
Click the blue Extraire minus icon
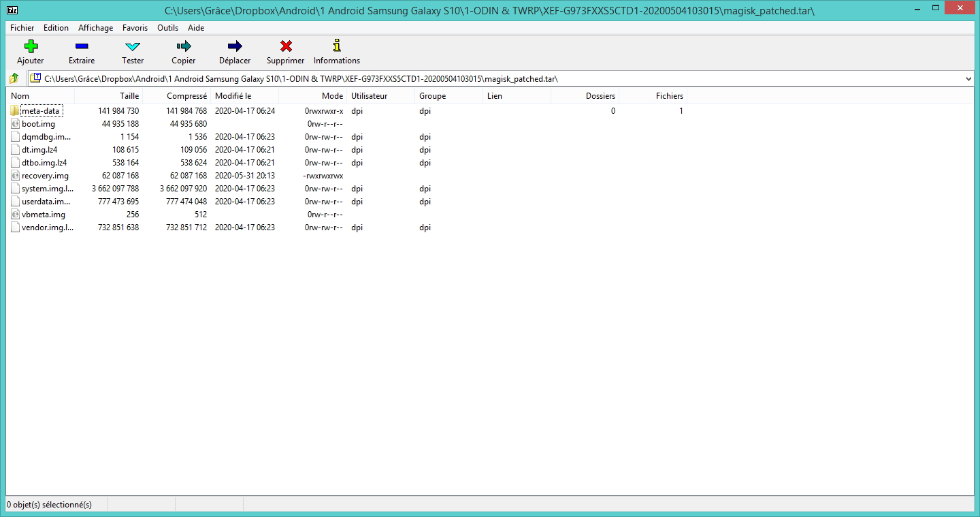click(82, 46)
